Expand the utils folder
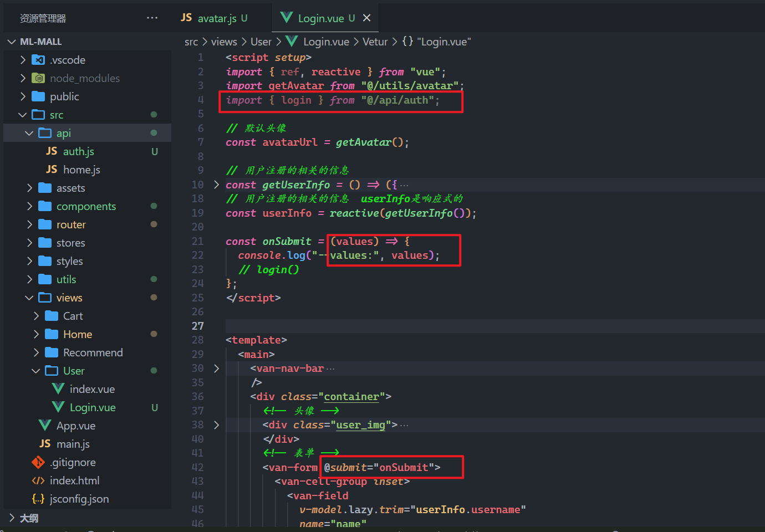Viewport: 765px width, 532px height. pyautogui.click(x=29, y=279)
